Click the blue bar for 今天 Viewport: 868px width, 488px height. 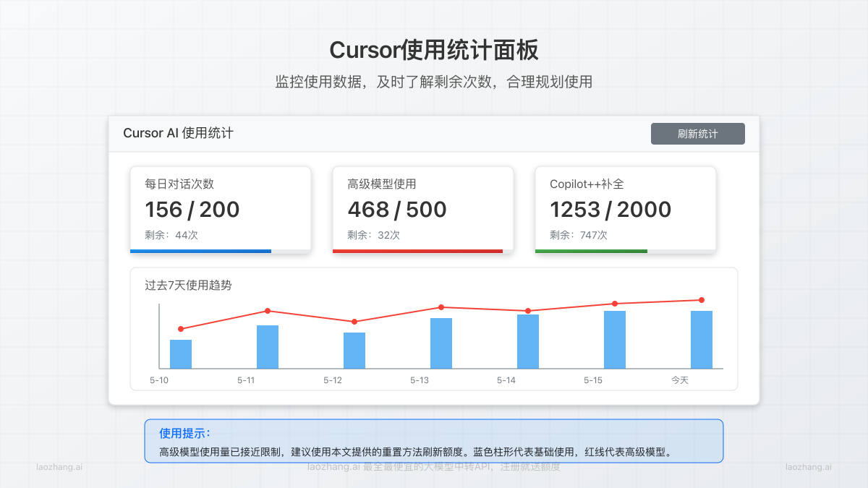coord(702,340)
